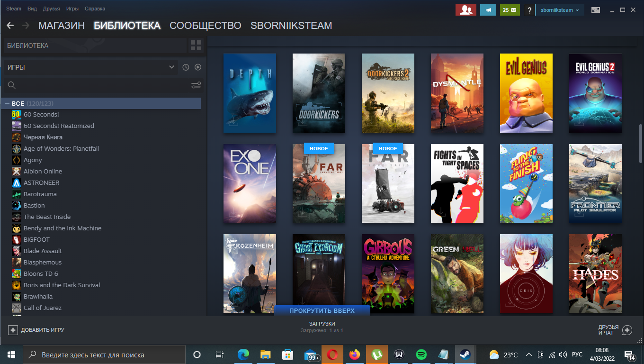
Task: Open the Fling to the Finish cover
Action: pos(526,183)
